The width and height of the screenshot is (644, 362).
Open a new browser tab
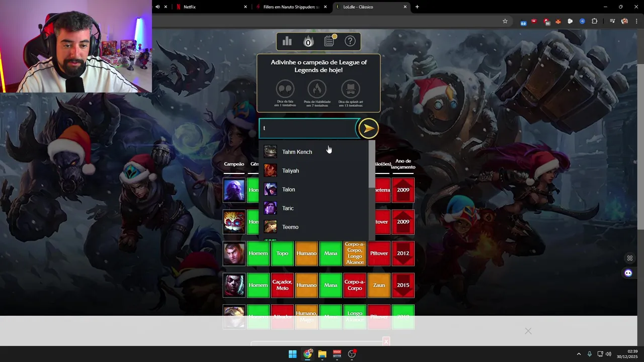pyautogui.click(x=417, y=7)
